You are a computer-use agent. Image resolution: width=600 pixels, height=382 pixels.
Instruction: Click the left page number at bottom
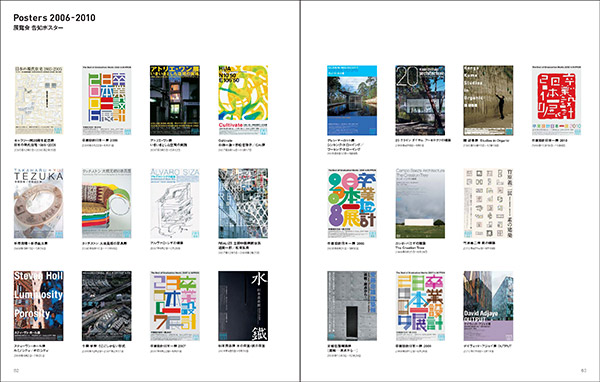[16, 371]
